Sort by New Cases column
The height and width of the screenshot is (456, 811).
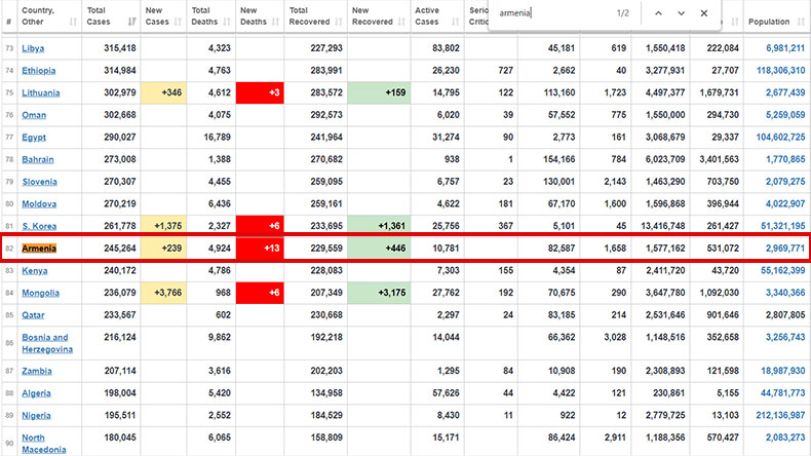(x=163, y=16)
